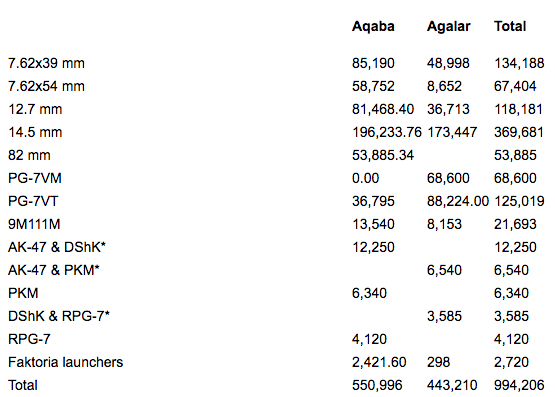This screenshot has height=397, width=555.
Task: Click the PG-7VM row label
Action: click(35, 178)
